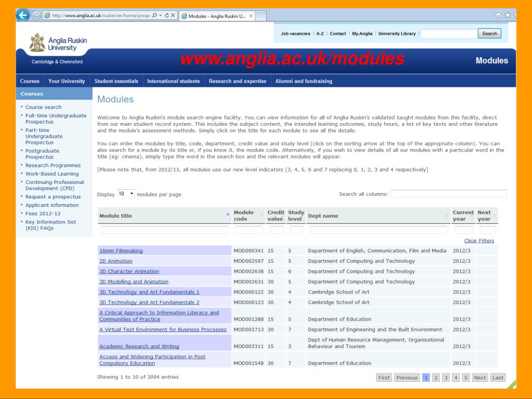The image size is (532, 399).
Task: Open Student essentials menu item
Action: 116,81
